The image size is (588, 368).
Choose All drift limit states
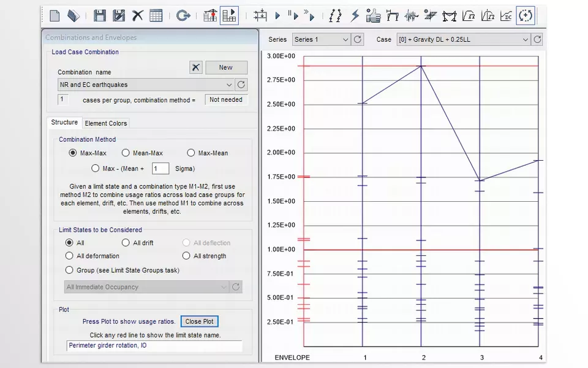(126, 243)
